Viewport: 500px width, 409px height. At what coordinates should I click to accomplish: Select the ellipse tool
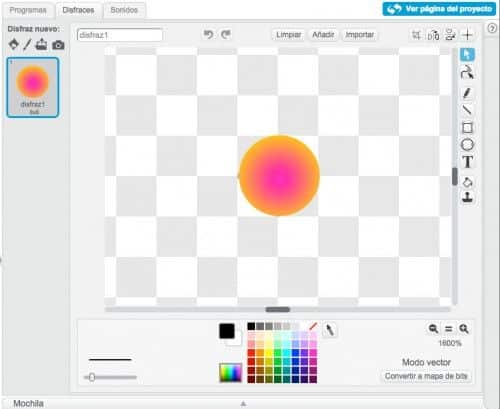[467, 145]
